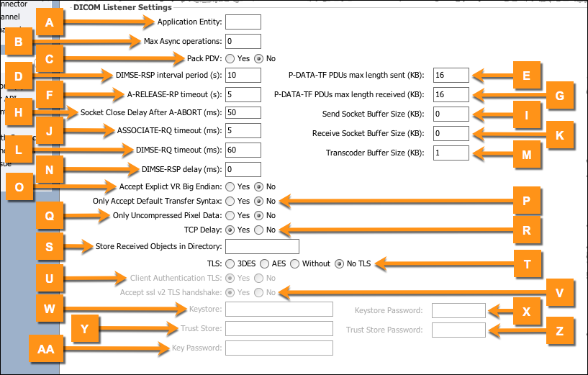The width and height of the screenshot is (588, 375).
Task: Click Socket Close Delay After A-ABORT field
Action: [243, 112]
